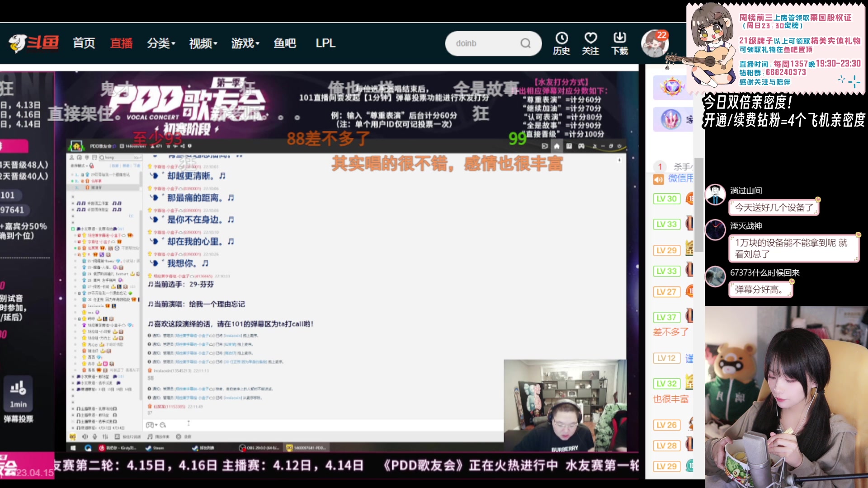Click the YY channel logo icon
Viewport: 868px width, 488px height.
click(x=76, y=146)
